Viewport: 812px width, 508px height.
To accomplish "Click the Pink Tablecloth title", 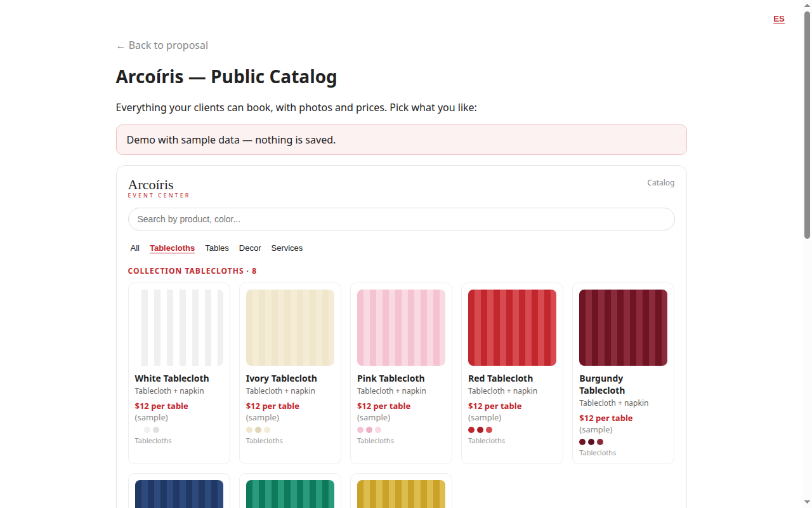I will 391,378.
